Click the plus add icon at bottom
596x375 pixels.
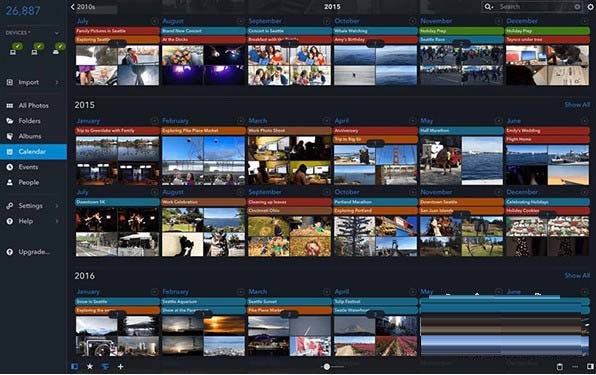click(120, 366)
